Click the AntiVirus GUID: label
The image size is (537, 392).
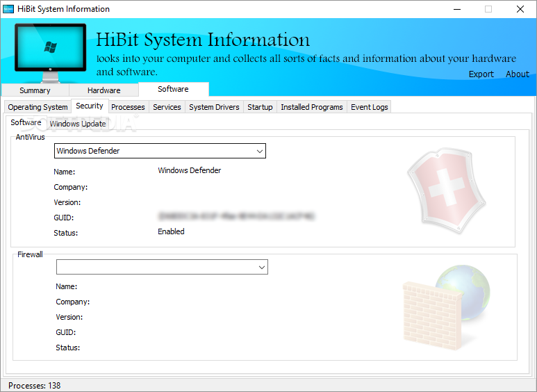click(64, 218)
